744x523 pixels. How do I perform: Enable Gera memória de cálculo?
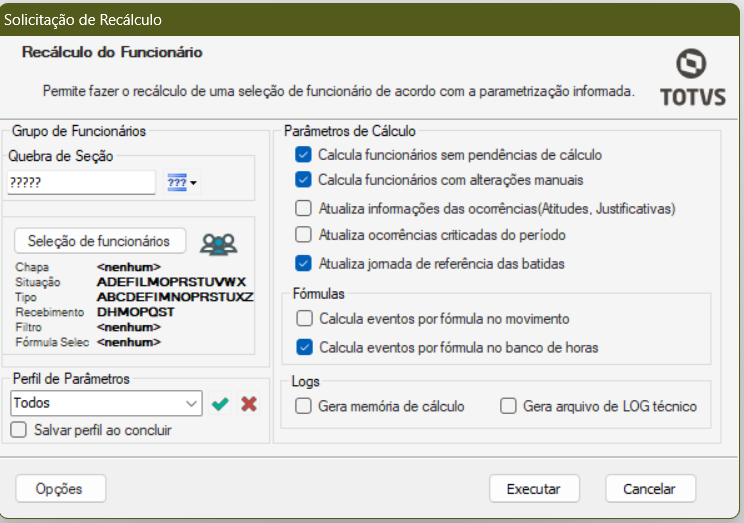pos(303,406)
